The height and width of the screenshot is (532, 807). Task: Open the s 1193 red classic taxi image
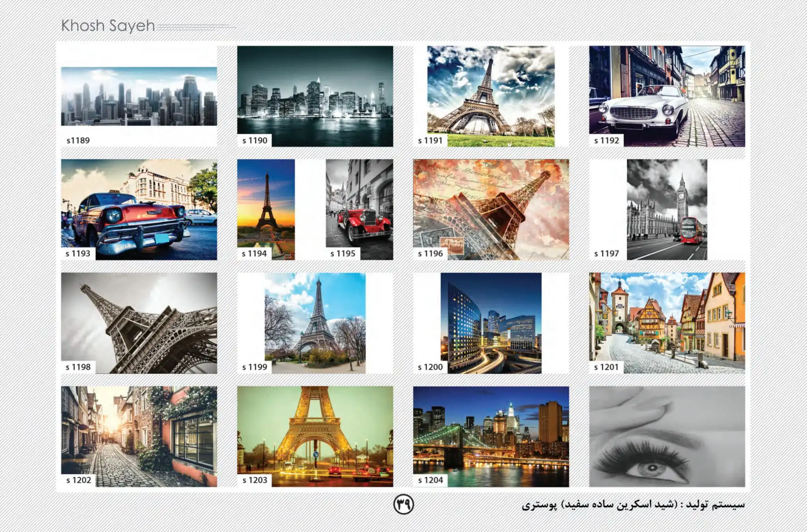(x=139, y=210)
